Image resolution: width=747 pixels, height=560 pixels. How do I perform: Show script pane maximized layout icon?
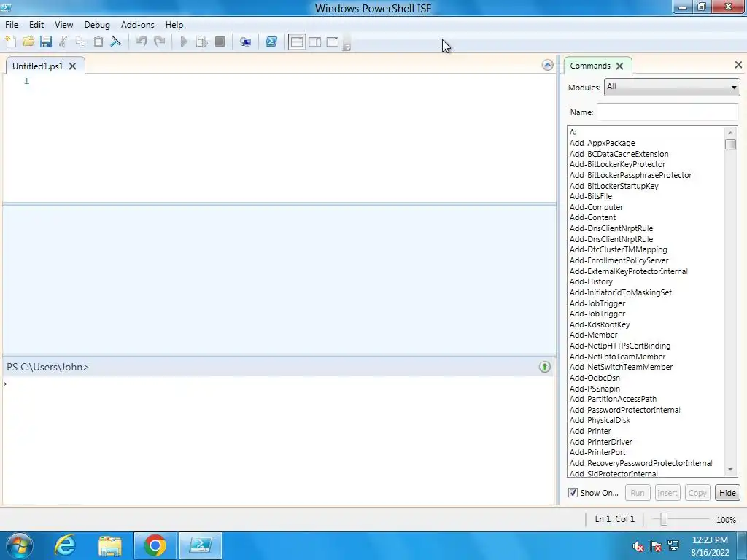click(x=332, y=42)
